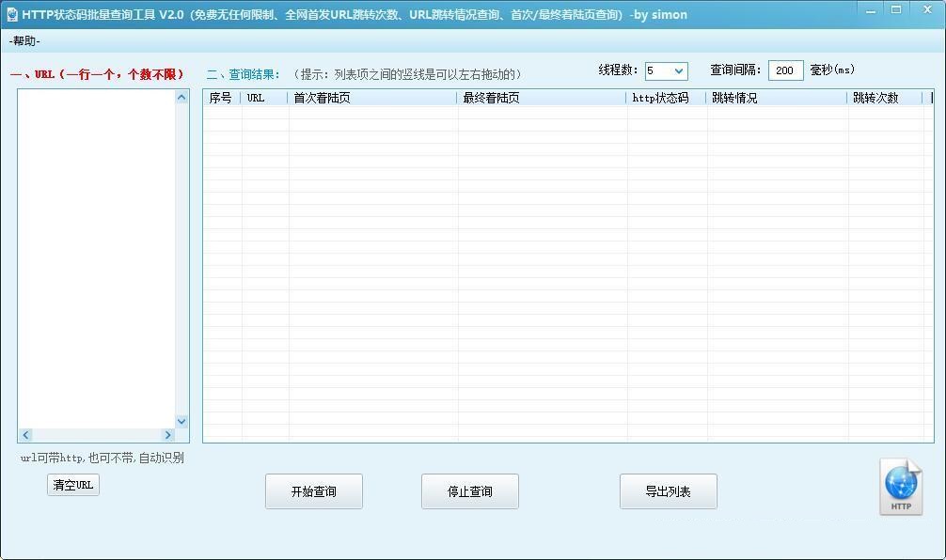Screen dimensions: 946x560
Task: Export results with the 导出列表 button
Action: (x=669, y=491)
